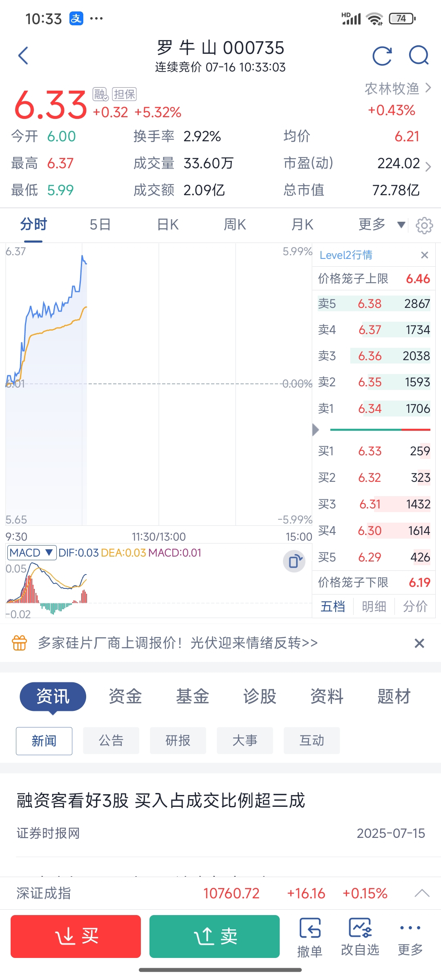Tap the back arrow icon
This screenshot has height=980, width=441.
[x=23, y=56]
